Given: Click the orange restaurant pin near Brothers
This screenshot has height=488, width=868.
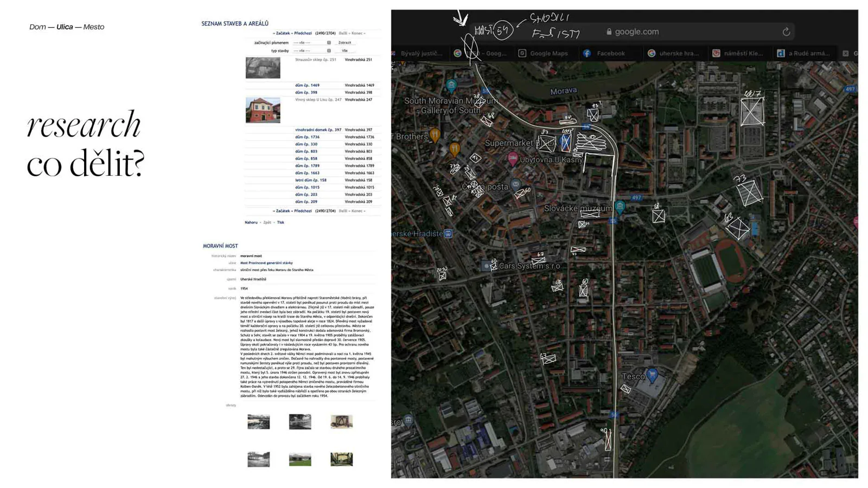Looking at the screenshot, I should 435,134.
